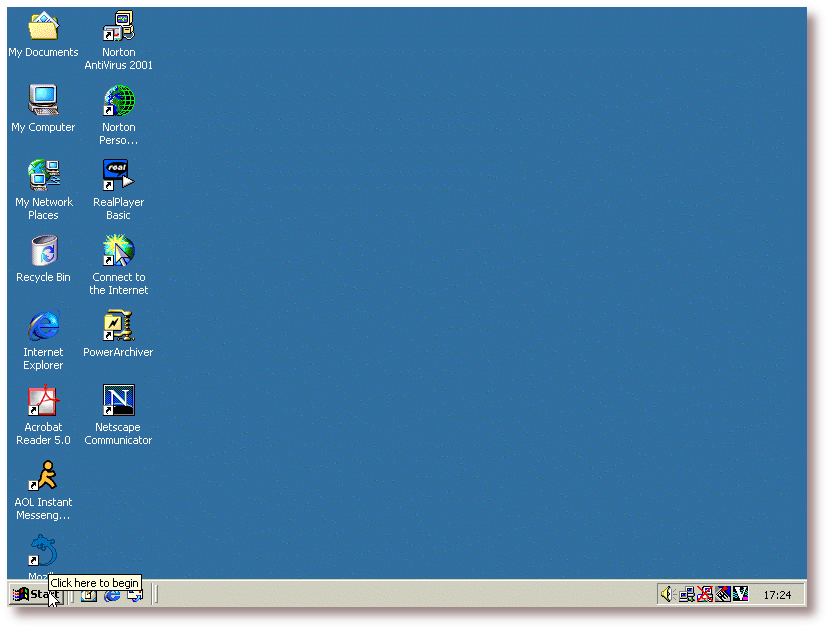Screen dimensions: 830x630
Task: Click Show Desktop in Quick Launch
Action: pos(89,595)
